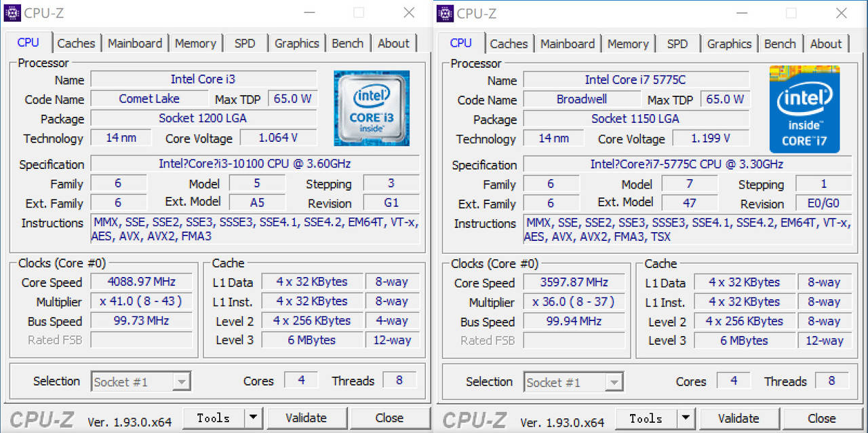
Task: Click Comet Lake code name value
Action: coord(149,98)
